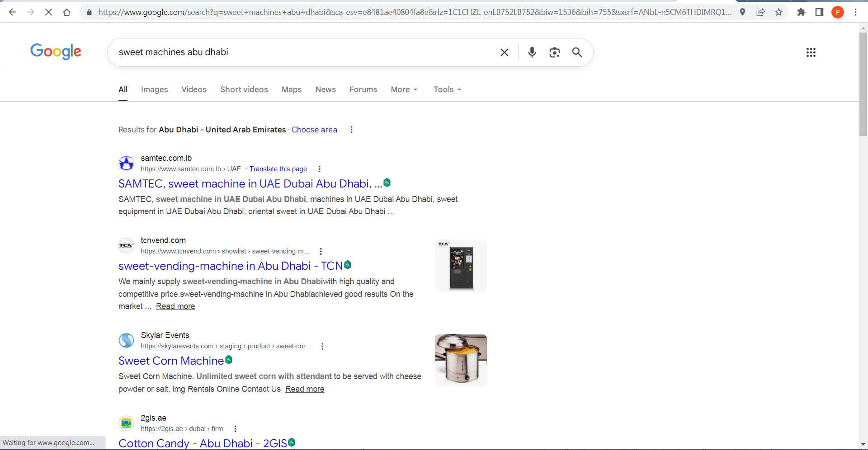The image size is (868, 450).
Task: Submit search with magnifier icon
Action: coord(577,52)
